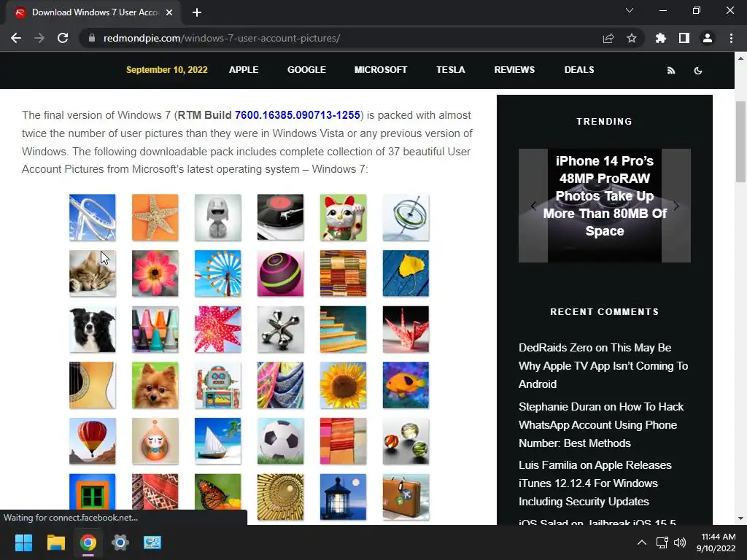The width and height of the screenshot is (747, 560).
Task: Open File Explorer from taskbar
Action: click(55, 542)
